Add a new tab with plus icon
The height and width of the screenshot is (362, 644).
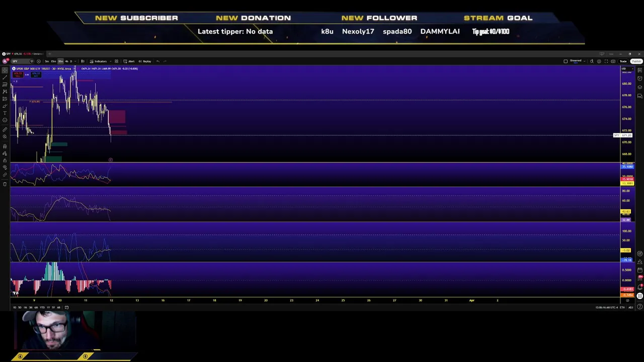[50, 54]
